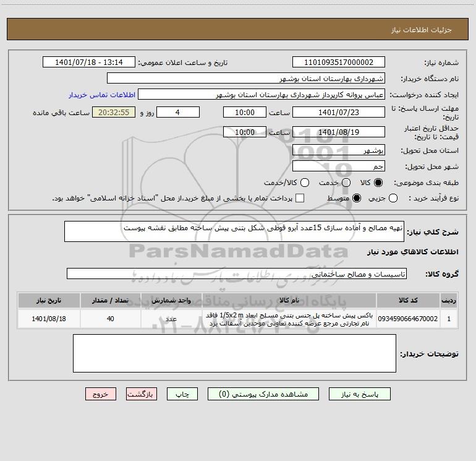Viewport: 476px width, 461px height.
Task: Click the پاسخ به نیاز button
Action: [360, 394]
